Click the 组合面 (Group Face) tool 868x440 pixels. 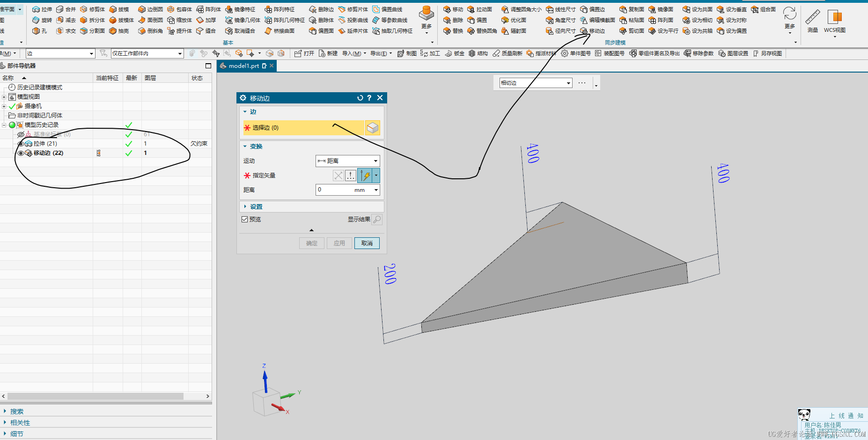point(764,9)
